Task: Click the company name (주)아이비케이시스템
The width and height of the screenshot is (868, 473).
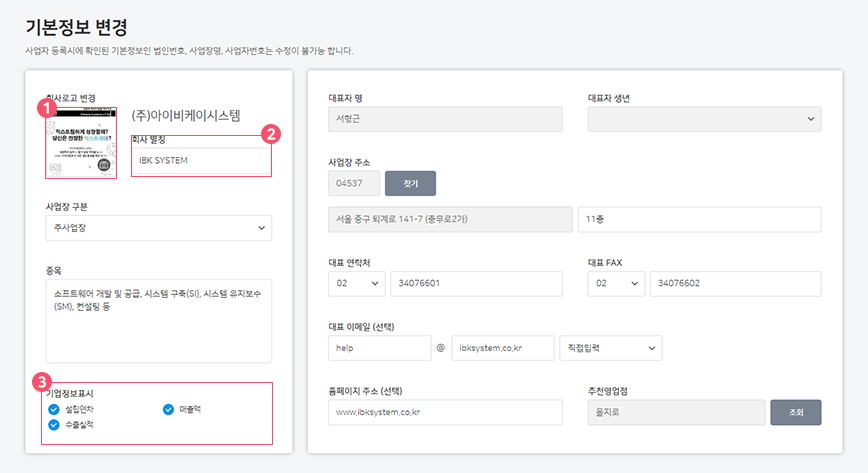Action: coord(186,115)
